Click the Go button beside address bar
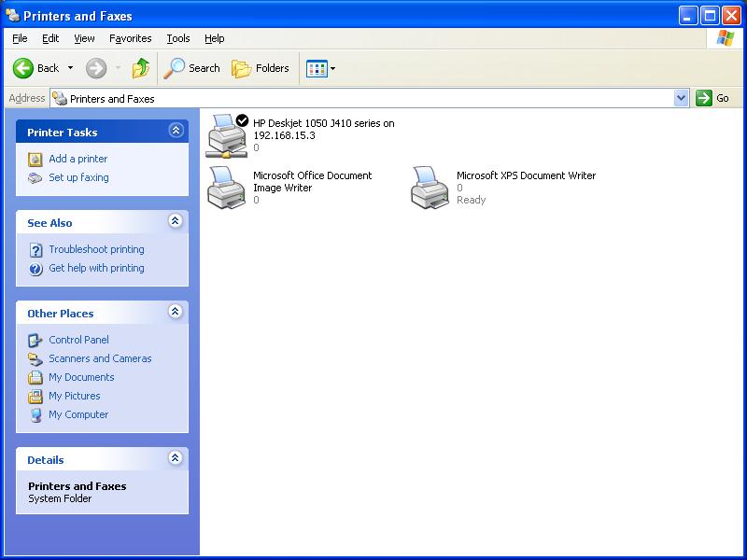The height and width of the screenshot is (560, 747). 713,98
